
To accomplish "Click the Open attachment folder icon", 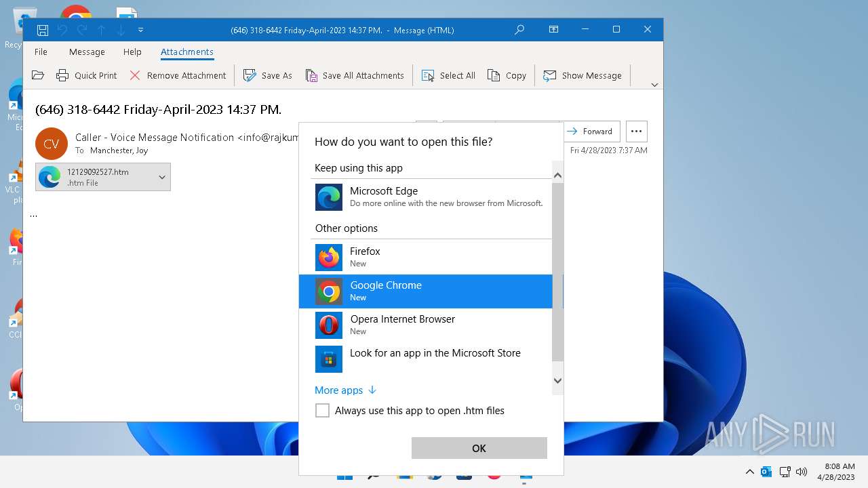I will coord(38,75).
